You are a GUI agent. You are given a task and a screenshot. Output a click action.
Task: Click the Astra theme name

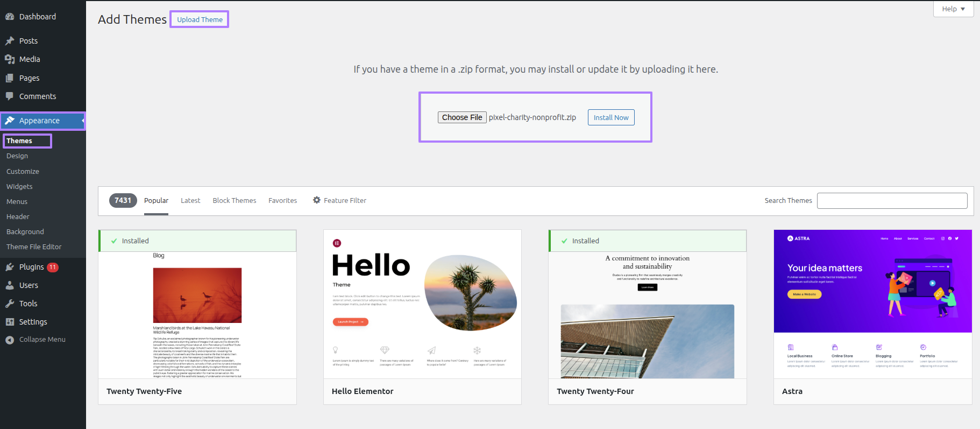pyautogui.click(x=792, y=391)
